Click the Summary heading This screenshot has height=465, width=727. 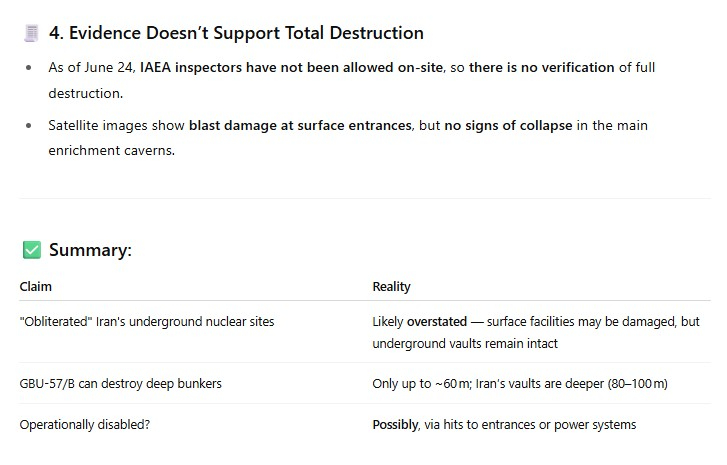pos(90,250)
